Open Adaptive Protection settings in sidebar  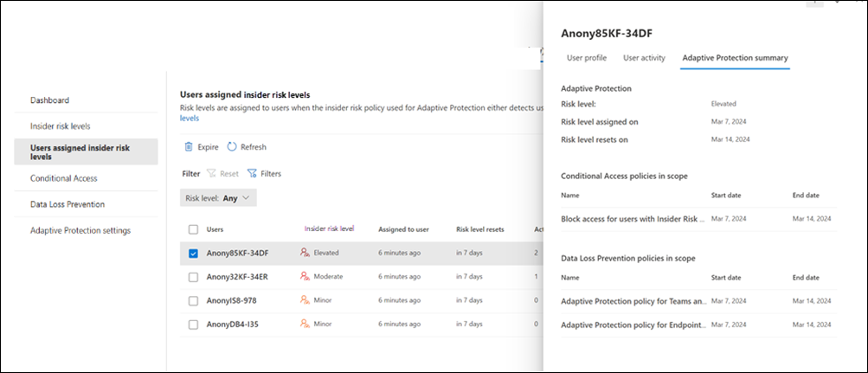[x=80, y=230]
